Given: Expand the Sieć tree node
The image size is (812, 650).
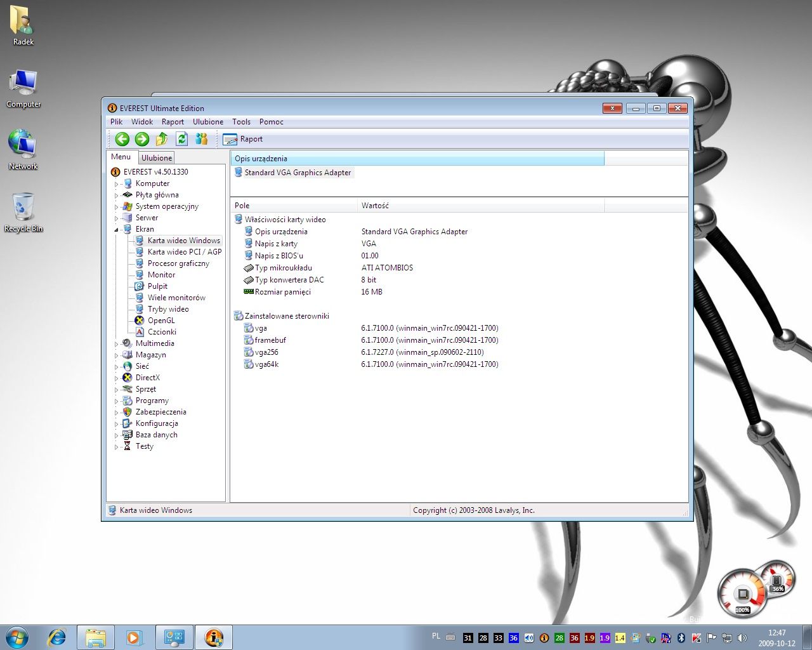Looking at the screenshot, I should click(116, 367).
